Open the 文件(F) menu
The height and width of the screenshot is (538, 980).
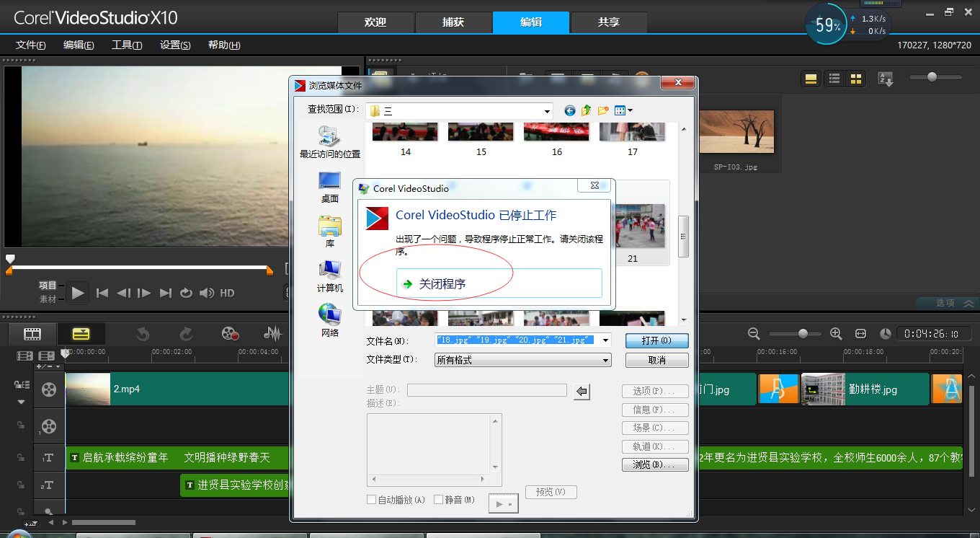(31, 45)
